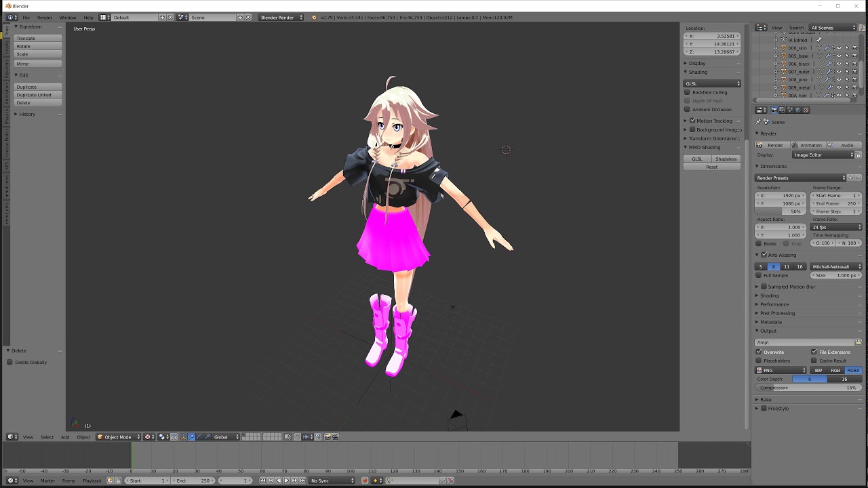868x488 pixels.
Task: Open viewport shading mode selector
Action: coord(151,437)
